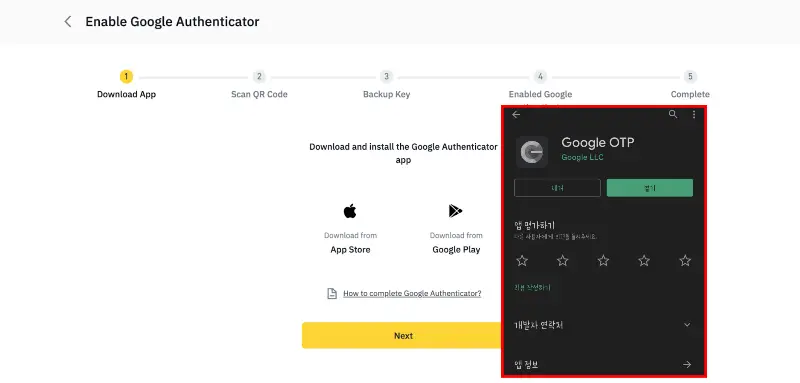Tap the green open button in Google OTP overlay
This screenshot has height=383, width=800.
(649, 188)
